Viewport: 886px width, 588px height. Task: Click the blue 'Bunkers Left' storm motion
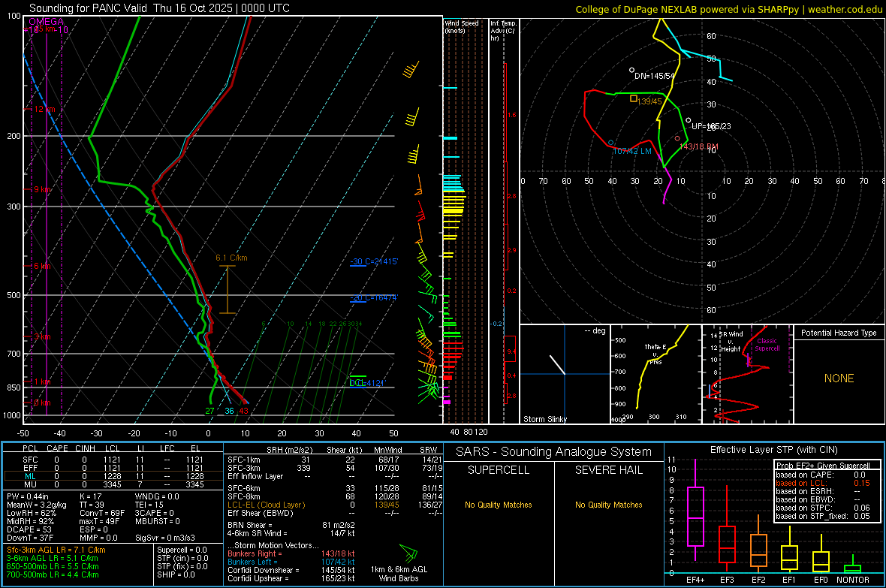click(x=291, y=562)
